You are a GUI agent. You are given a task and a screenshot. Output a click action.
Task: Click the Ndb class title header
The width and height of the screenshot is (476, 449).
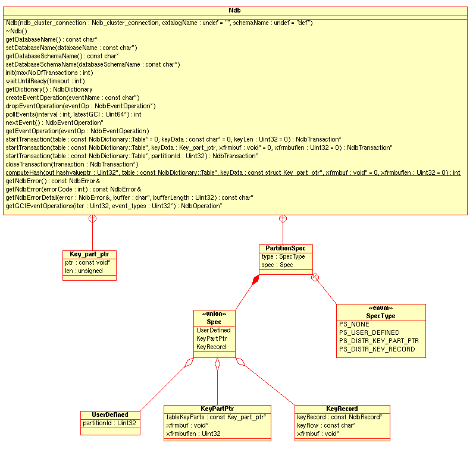(235, 10)
